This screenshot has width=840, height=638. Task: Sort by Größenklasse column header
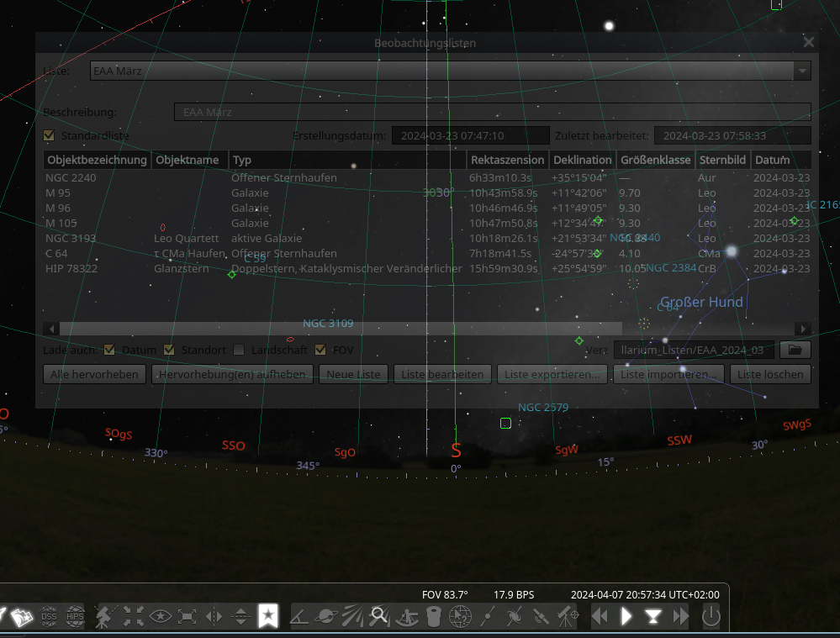click(x=655, y=160)
